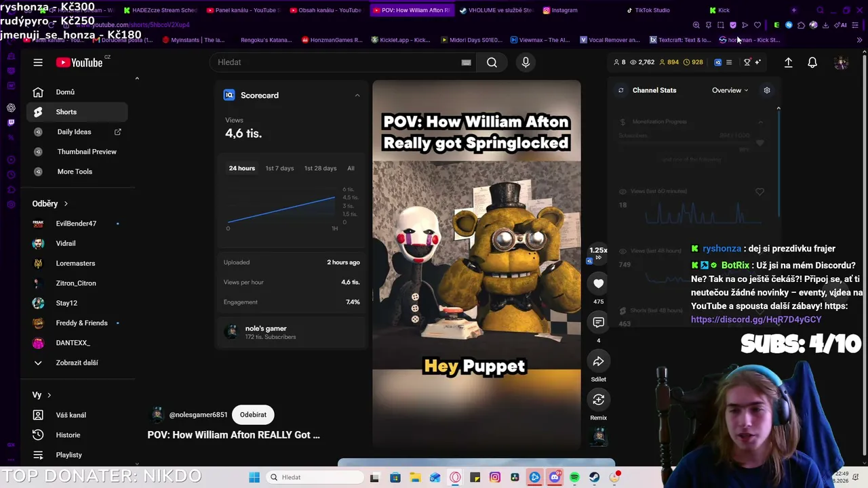Remix this Short

[598, 401]
